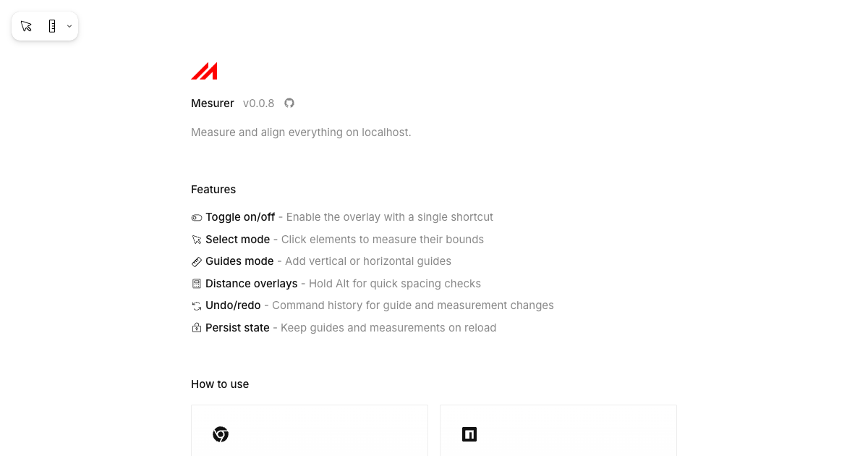Image resolution: width=868 pixels, height=456 pixels.
Task: Click the undo/redo arrows icon
Action: pyautogui.click(x=197, y=306)
